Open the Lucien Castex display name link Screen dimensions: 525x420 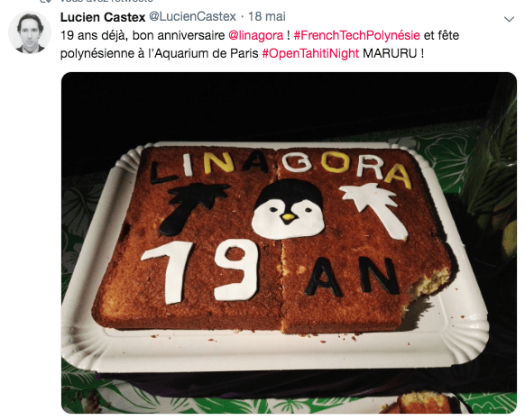point(103,17)
